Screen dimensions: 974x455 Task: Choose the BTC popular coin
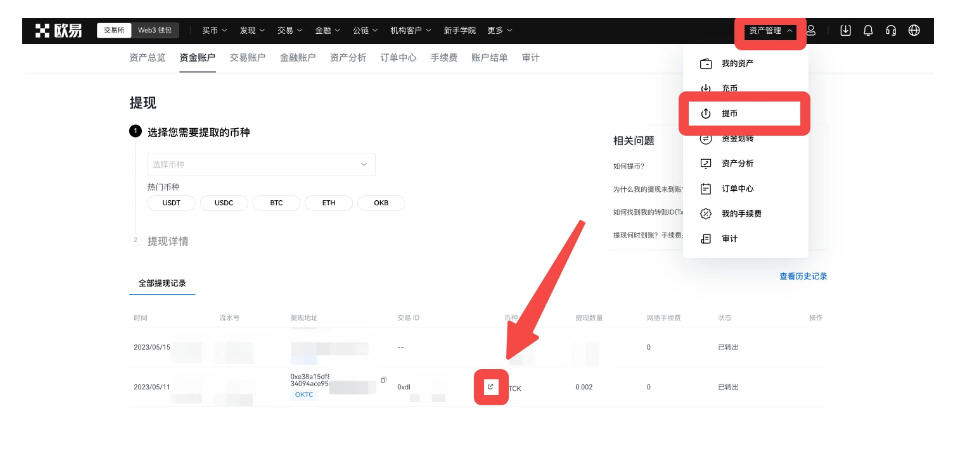pyautogui.click(x=276, y=203)
